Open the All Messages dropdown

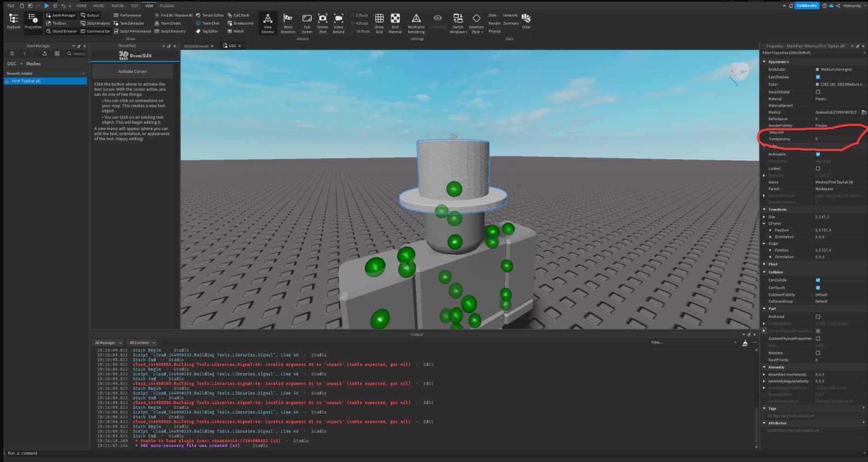tap(108, 343)
